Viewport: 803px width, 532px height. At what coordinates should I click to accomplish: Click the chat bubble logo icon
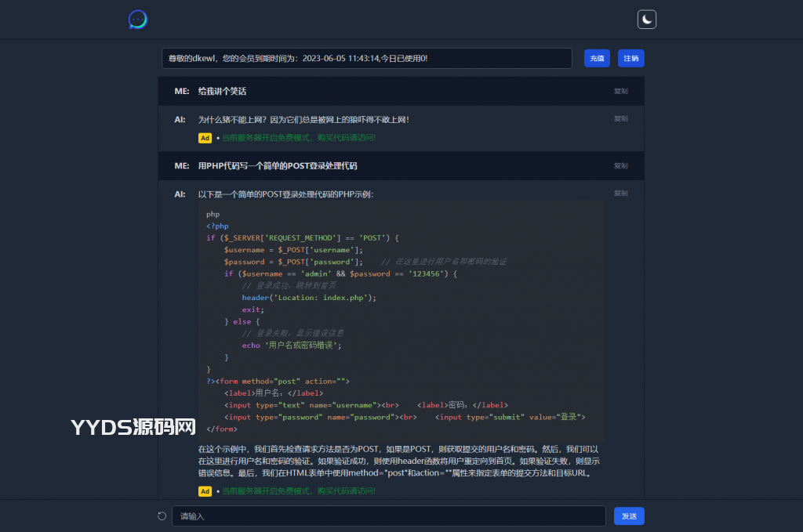pyautogui.click(x=137, y=20)
